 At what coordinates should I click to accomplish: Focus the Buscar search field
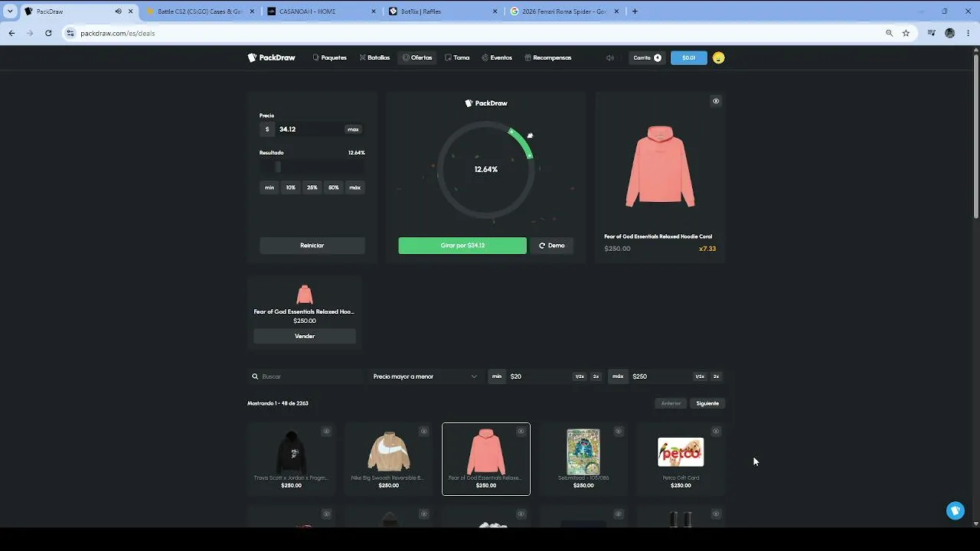306,377
